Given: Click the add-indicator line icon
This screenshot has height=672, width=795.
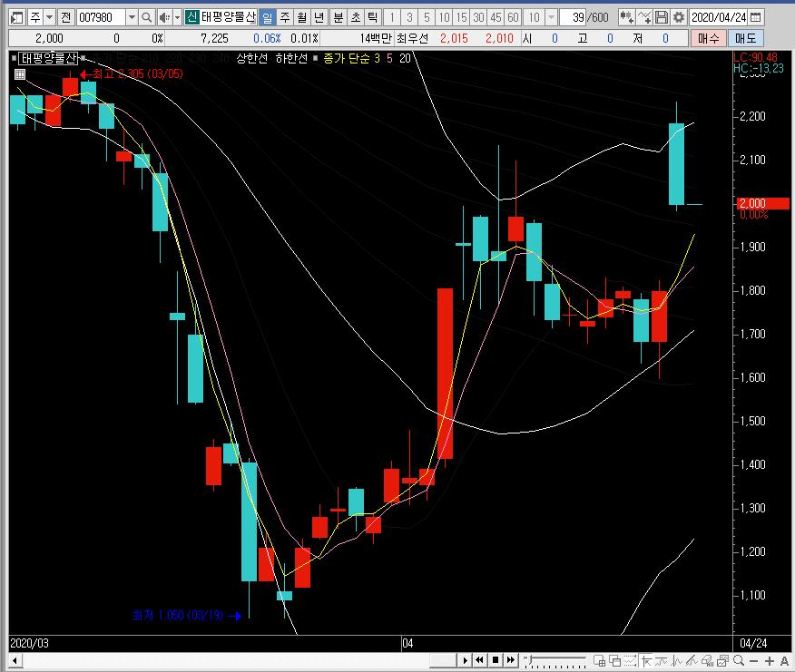Looking at the screenshot, I should pos(644,18).
